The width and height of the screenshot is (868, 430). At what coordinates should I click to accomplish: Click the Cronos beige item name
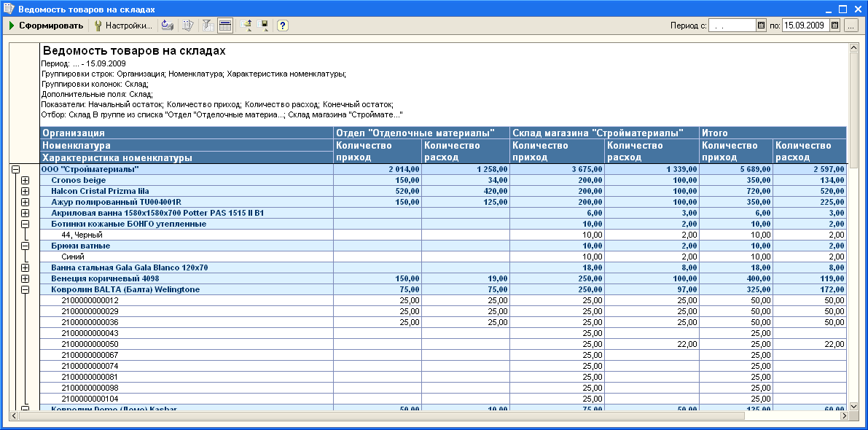79,181
